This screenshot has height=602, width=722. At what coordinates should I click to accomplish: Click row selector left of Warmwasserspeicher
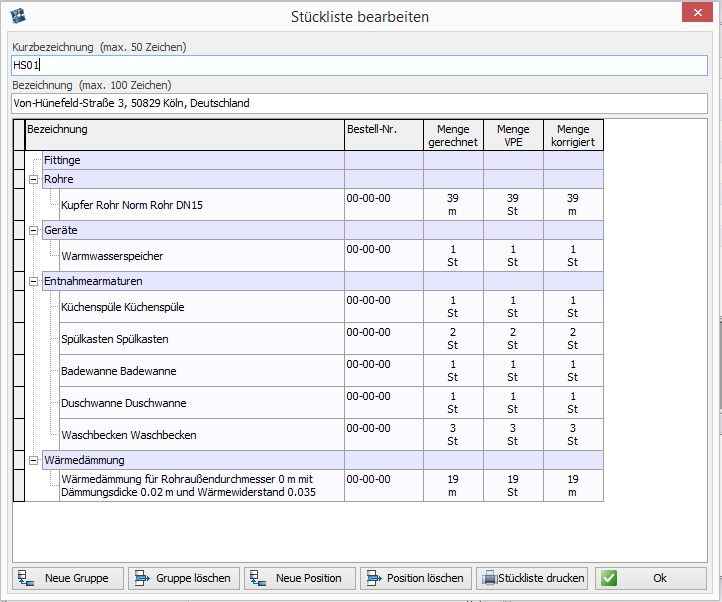(x=19, y=256)
